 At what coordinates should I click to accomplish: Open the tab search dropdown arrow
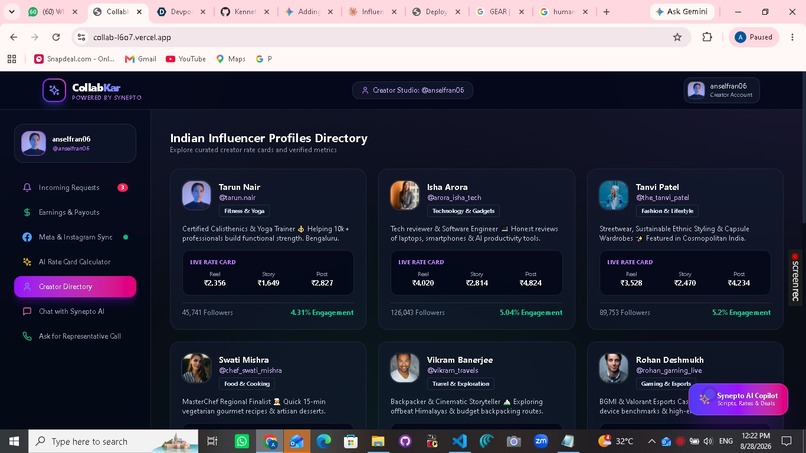pyautogui.click(x=11, y=12)
